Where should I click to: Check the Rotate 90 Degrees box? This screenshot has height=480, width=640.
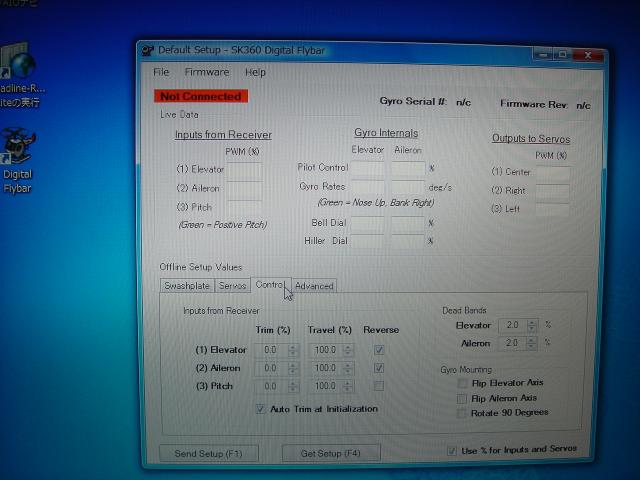[462, 412]
